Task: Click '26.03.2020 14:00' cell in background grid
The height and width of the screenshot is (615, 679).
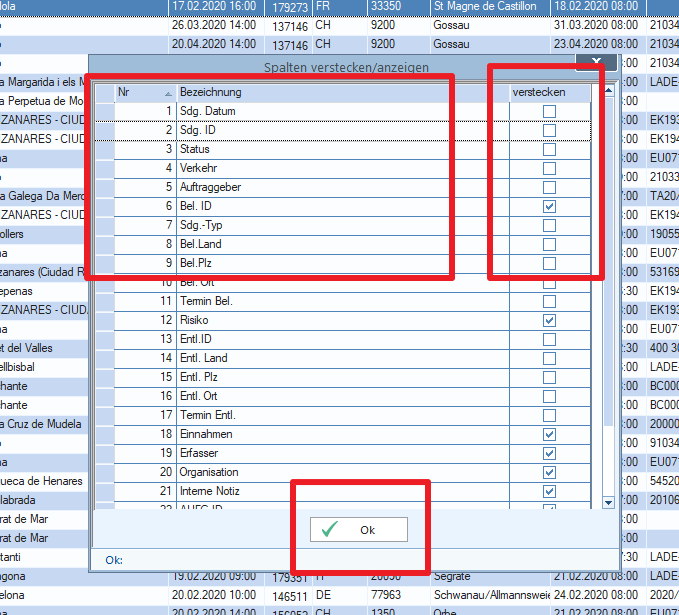Action: (214, 25)
